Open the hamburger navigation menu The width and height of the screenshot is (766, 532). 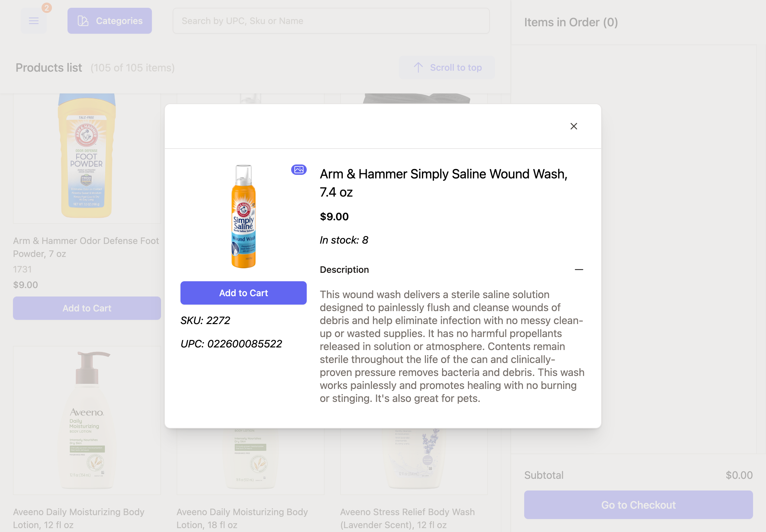tap(33, 20)
